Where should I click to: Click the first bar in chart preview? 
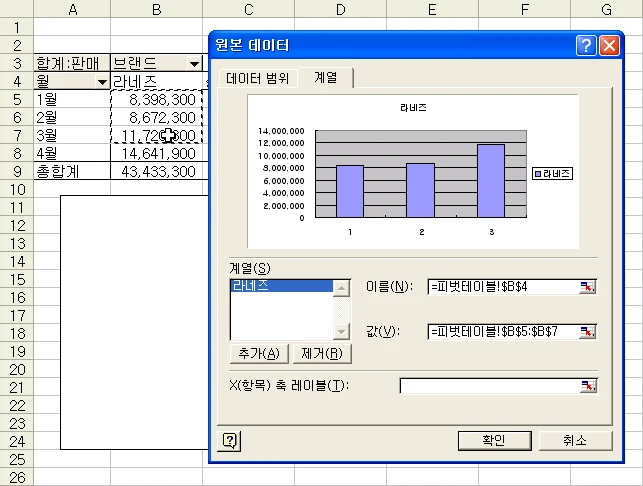350,191
